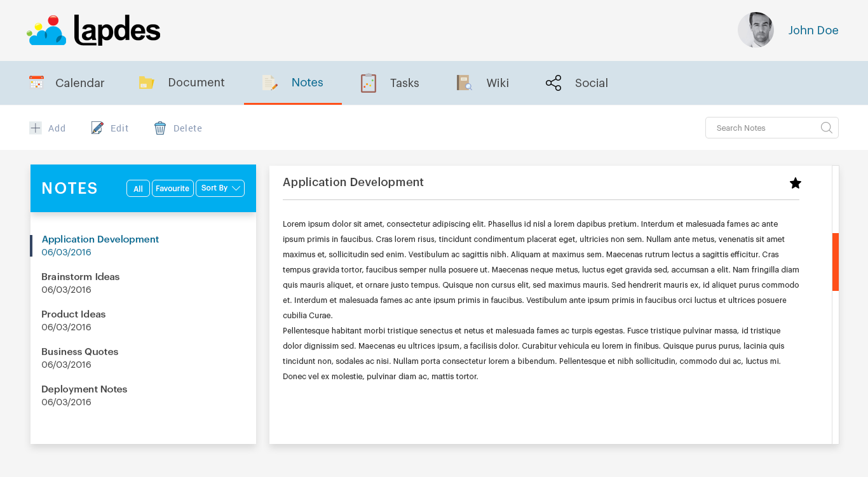Switch to the Wiki tab
Viewport: 868px width, 477px height.
(x=498, y=83)
